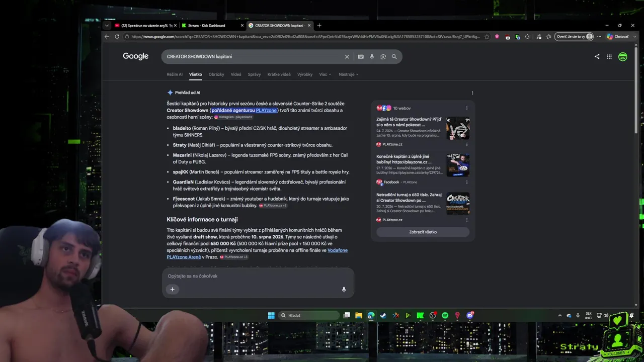Viewport: 644px width, 362px height.
Task: Reload the current Google page
Action: [117, 37]
